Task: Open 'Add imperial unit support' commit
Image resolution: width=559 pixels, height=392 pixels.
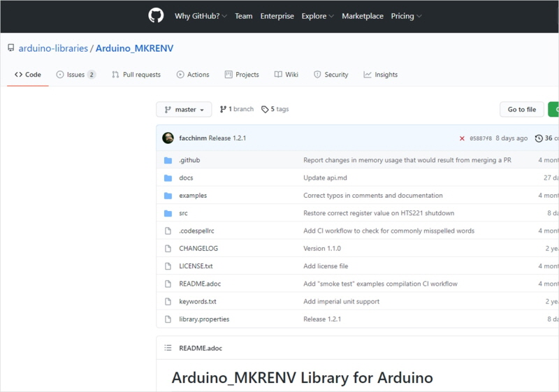Action: click(x=341, y=301)
